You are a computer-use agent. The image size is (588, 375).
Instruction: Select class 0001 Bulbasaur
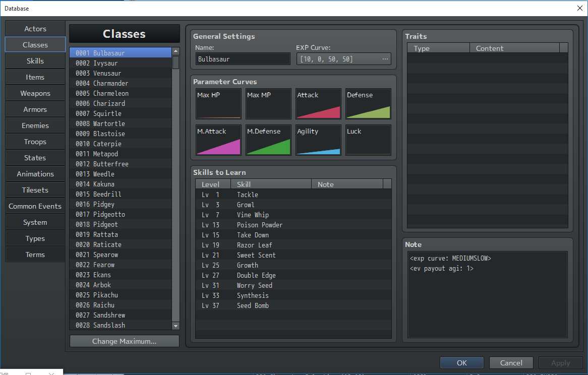tap(121, 53)
